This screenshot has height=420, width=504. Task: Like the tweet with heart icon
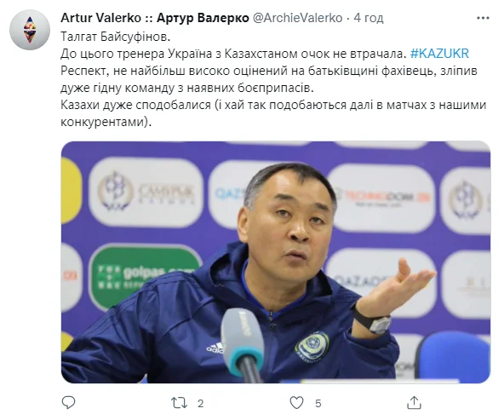click(296, 403)
